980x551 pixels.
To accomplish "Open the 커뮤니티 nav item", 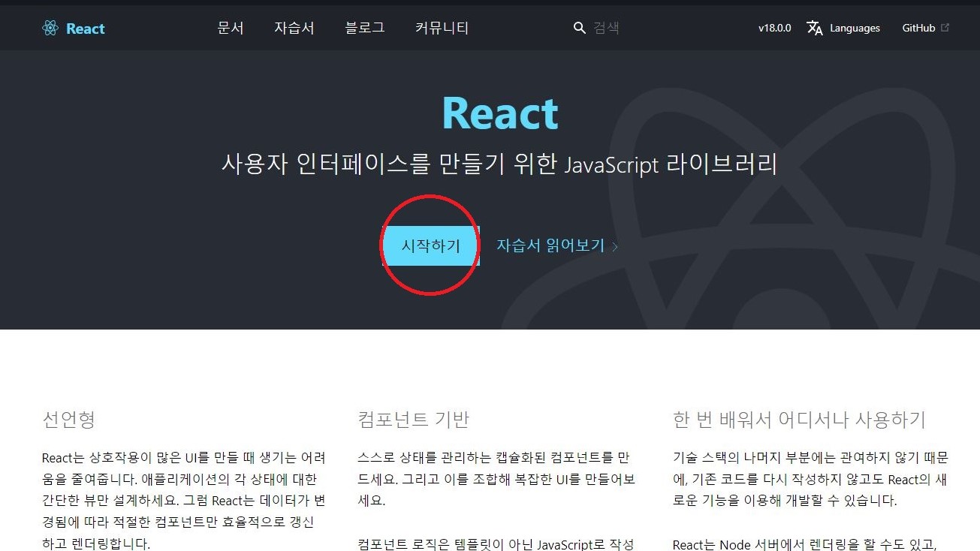I will [442, 28].
